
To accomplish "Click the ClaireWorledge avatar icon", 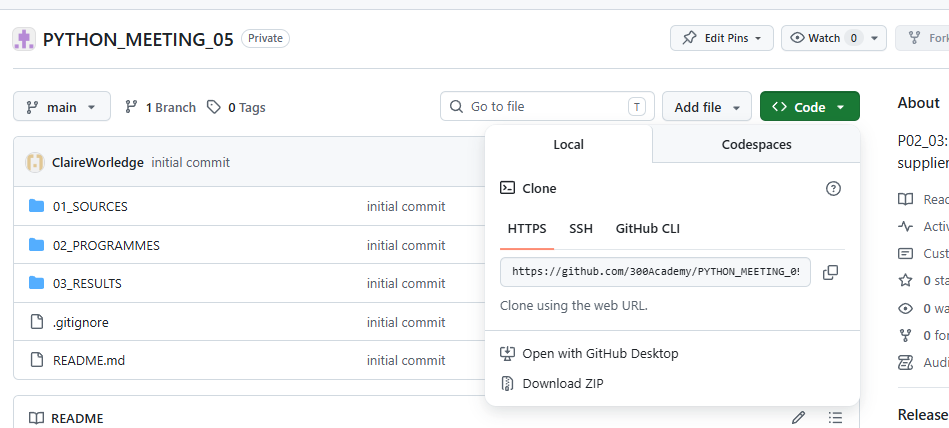I will click(x=35, y=162).
